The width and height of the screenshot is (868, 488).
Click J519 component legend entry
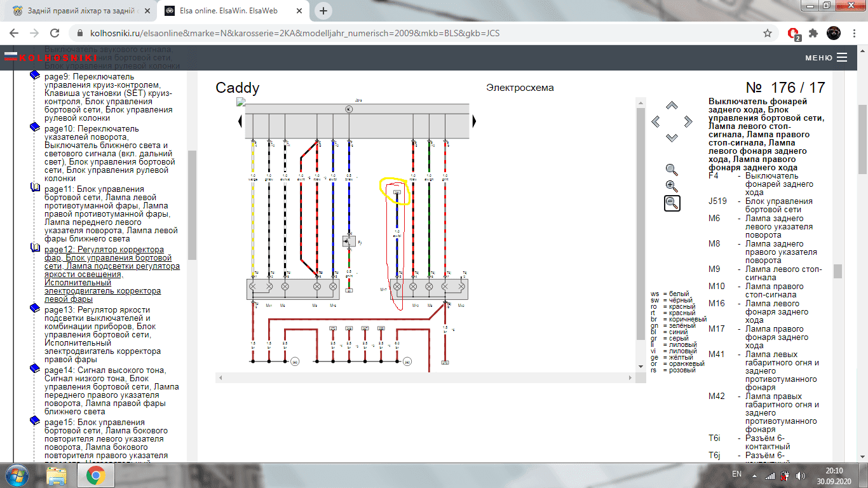(766, 205)
